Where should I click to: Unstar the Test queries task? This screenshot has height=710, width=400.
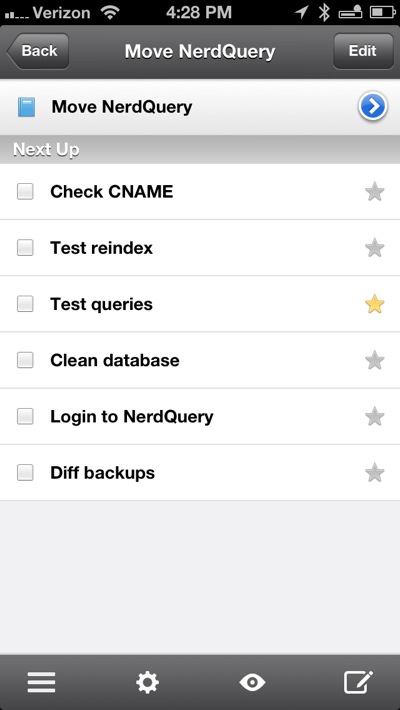tap(375, 304)
